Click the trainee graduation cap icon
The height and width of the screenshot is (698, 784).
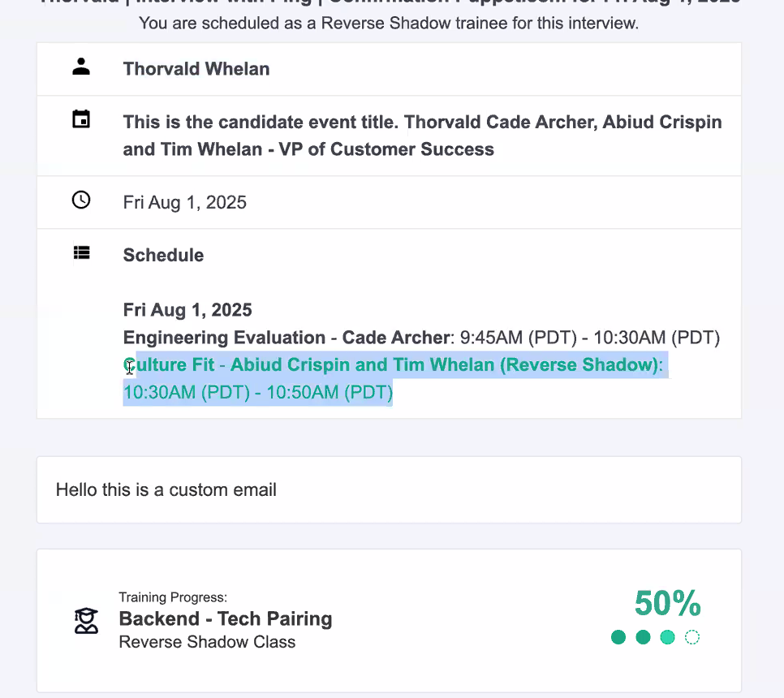tap(86, 621)
